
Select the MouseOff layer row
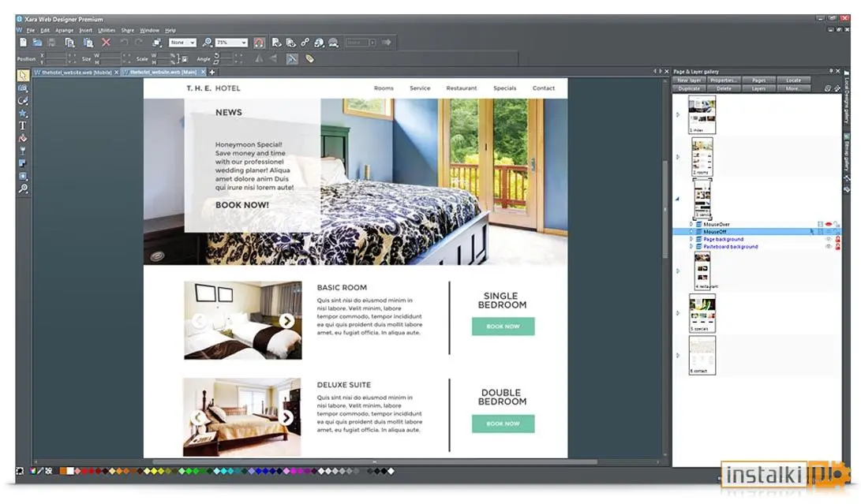click(757, 232)
